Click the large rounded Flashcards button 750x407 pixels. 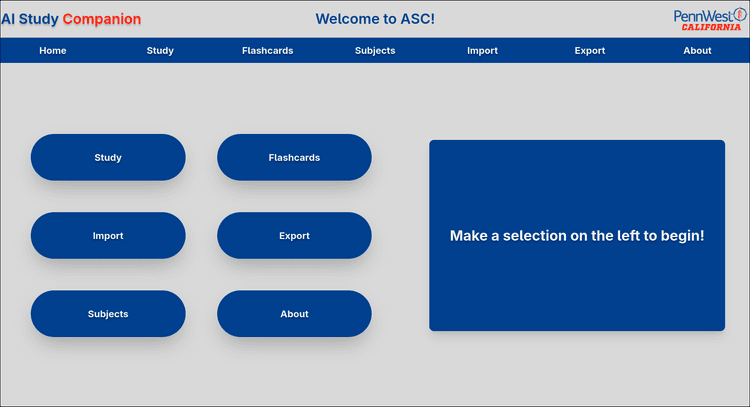294,157
